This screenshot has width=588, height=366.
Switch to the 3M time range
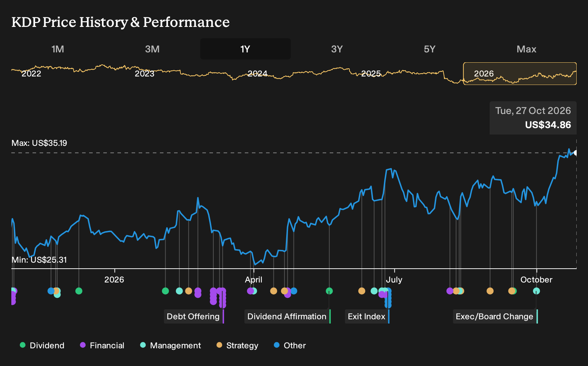[x=152, y=49]
